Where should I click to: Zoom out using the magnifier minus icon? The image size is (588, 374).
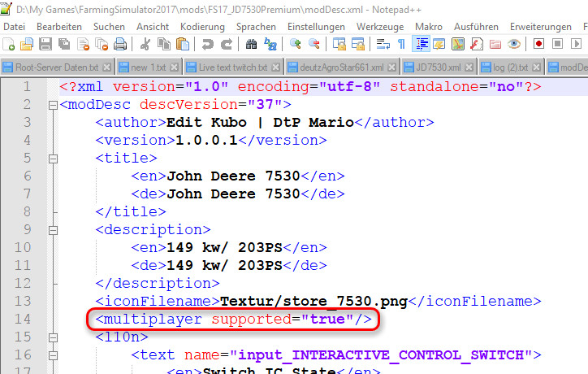(313, 44)
